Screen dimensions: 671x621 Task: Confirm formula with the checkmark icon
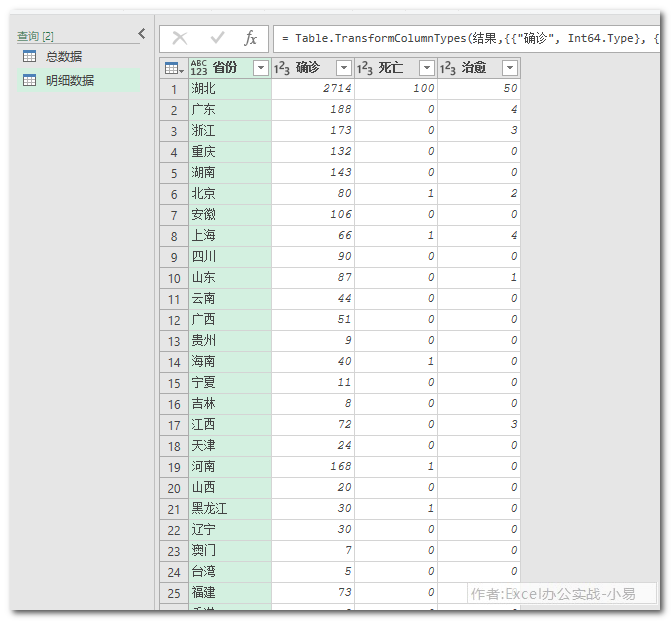(x=217, y=38)
